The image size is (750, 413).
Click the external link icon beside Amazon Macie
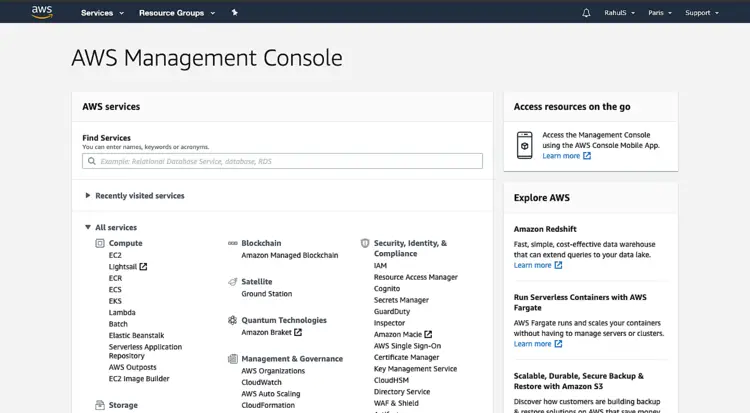pyautogui.click(x=428, y=334)
